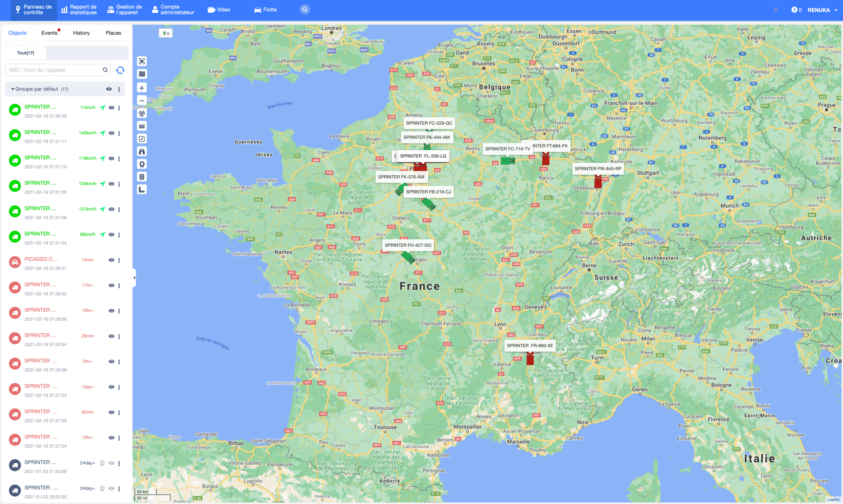Screen dimensions: 843x504
Task: Click the geofence fence icon
Action: pyautogui.click(x=142, y=126)
